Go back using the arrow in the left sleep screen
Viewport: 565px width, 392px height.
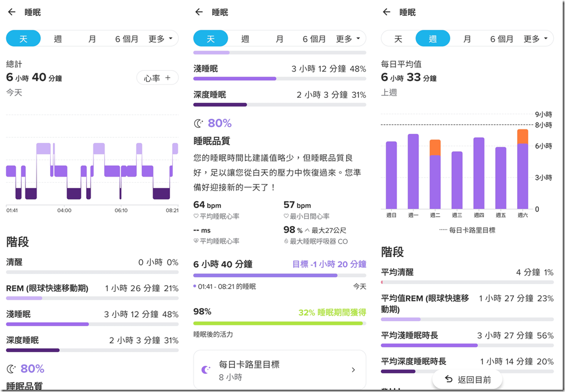pos(12,12)
